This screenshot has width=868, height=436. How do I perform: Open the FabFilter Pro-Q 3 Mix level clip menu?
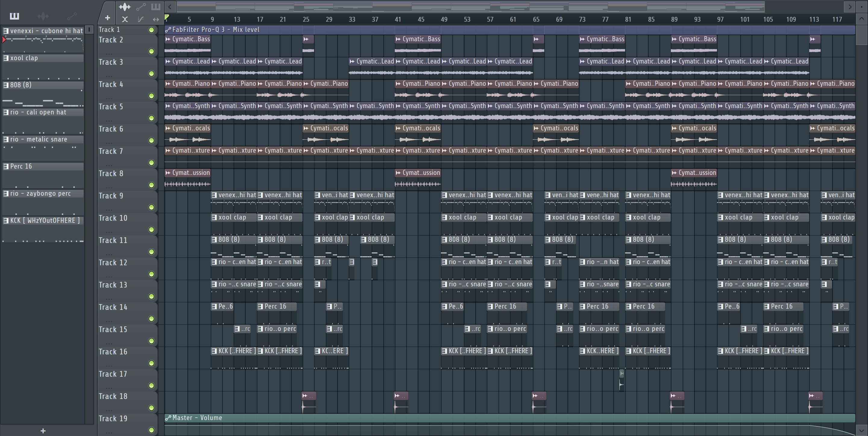click(168, 30)
